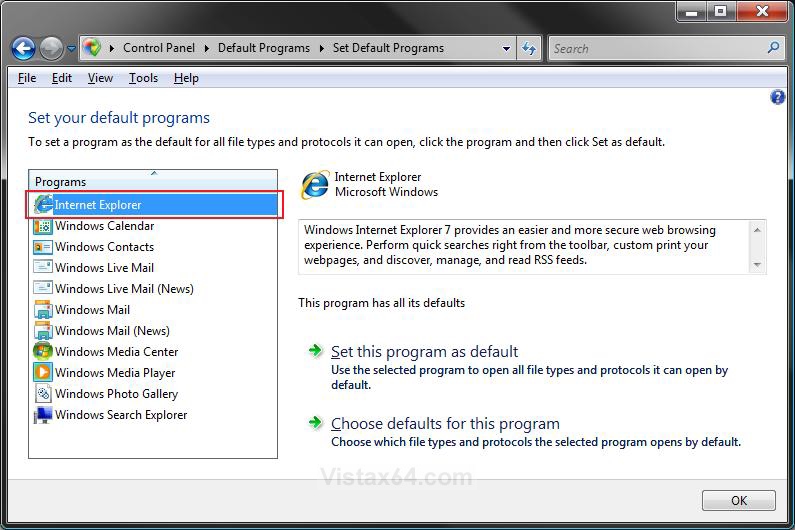Image resolution: width=795 pixels, height=530 pixels.
Task: Select the Windows Media Player icon
Action: tap(43, 372)
